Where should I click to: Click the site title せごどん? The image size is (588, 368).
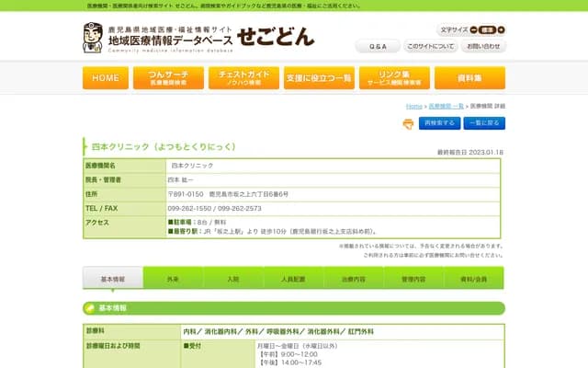coord(276,37)
